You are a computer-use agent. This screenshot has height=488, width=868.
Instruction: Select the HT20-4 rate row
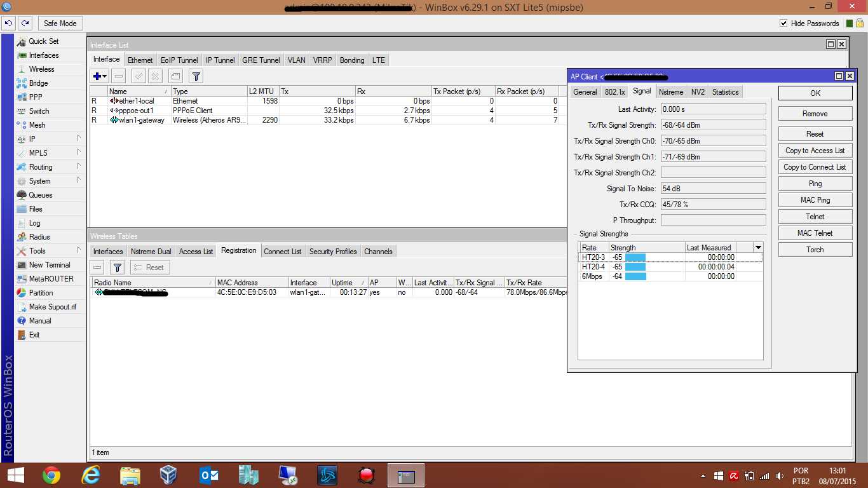pyautogui.click(x=670, y=267)
